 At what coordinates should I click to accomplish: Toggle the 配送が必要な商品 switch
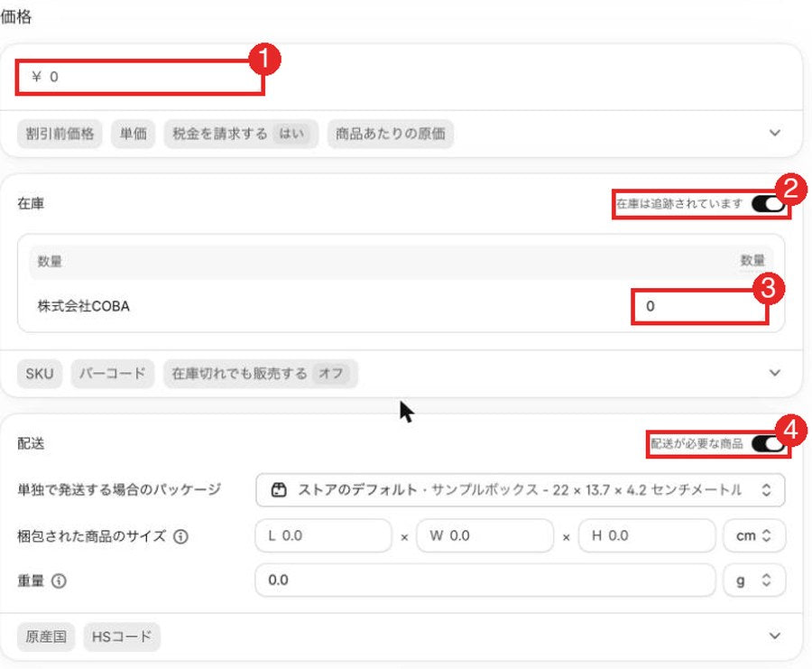point(768,443)
